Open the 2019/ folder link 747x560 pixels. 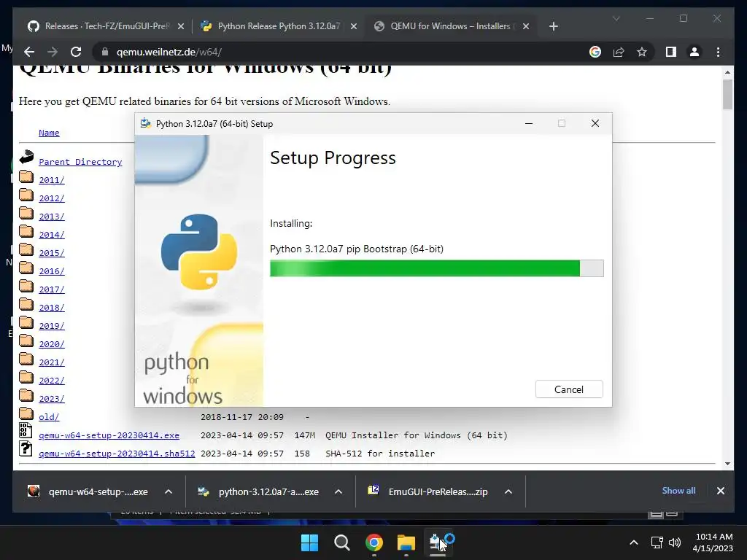click(52, 326)
